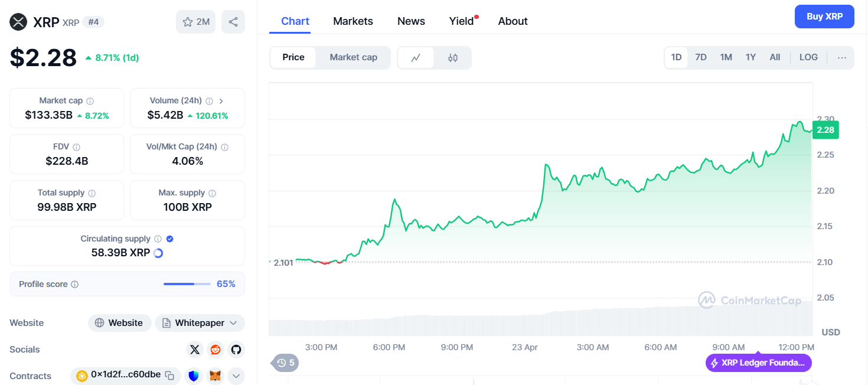Switch to the Chart tab

(x=295, y=21)
